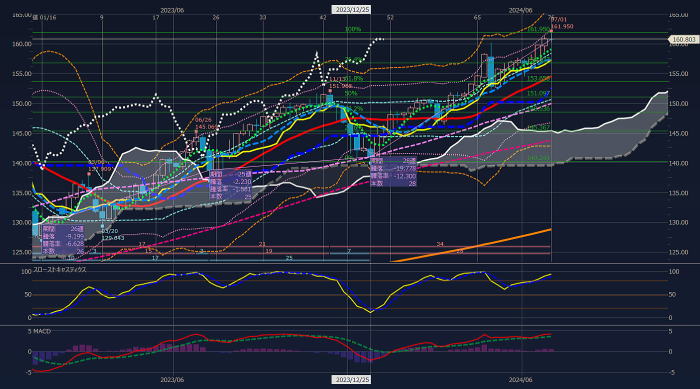Viewport: 700px width, 389px height.
Task: Click 125.00 on the left price axis
Action: pyautogui.click(x=22, y=252)
